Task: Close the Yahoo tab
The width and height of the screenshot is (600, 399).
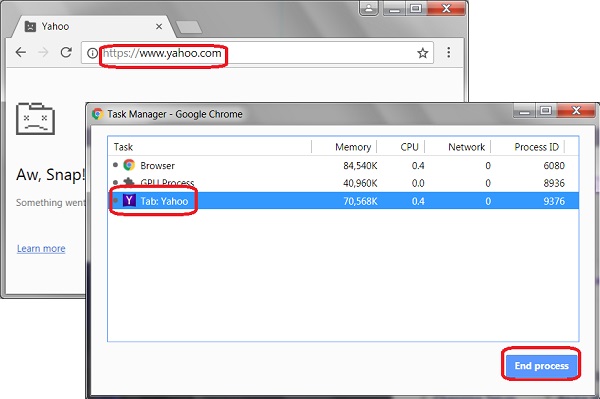Action: coord(159,26)
